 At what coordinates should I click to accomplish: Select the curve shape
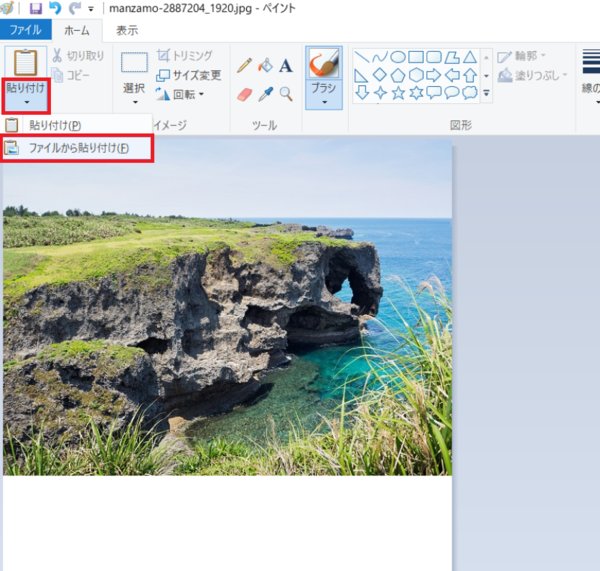click(380, 57)
